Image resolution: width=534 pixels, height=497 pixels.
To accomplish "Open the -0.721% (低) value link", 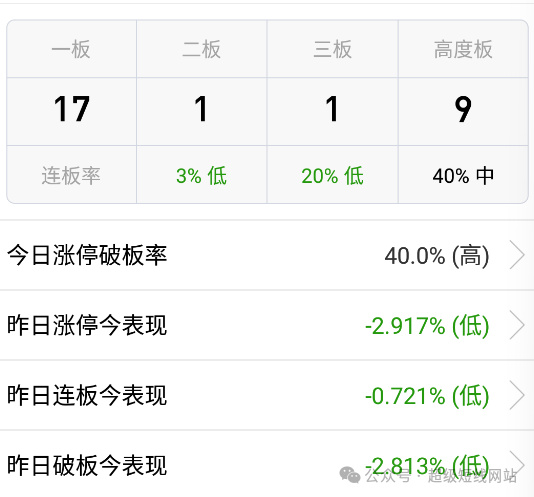I will pos(427,396).
